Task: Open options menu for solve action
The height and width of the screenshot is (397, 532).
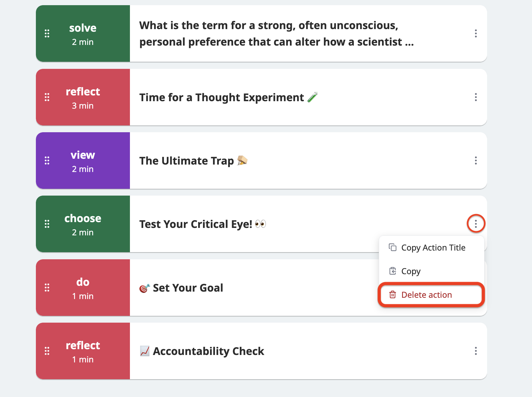Action: click(x=476, y=34)
